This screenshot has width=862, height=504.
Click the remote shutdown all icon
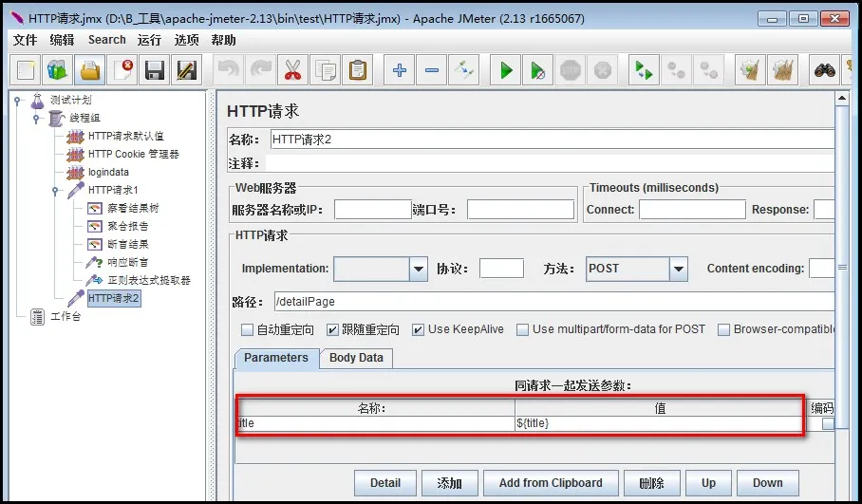[x=708, y=70]
